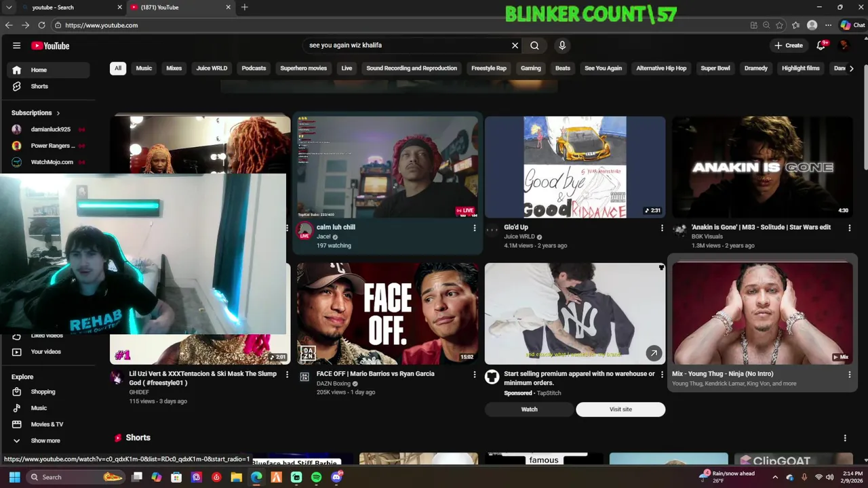
Task: Open the Shorts shelf options menu
Action: click(x=845, y=439)
